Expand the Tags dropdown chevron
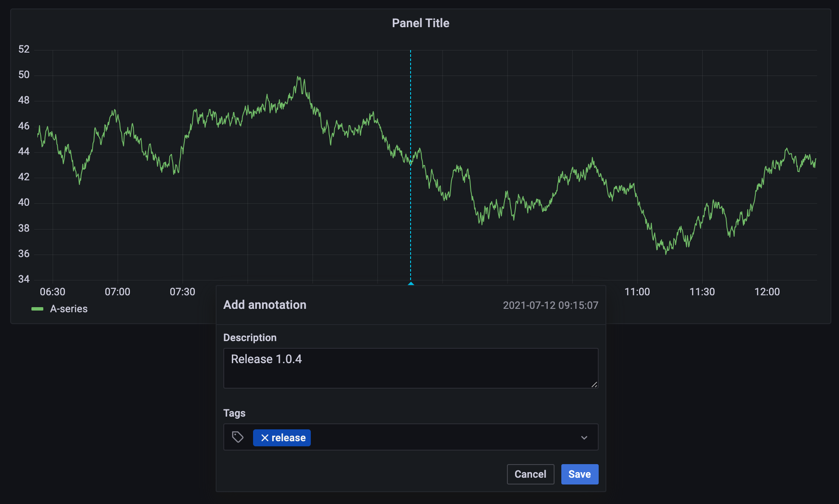Screen dimensions: 839x504 click(x=584, y=437)
